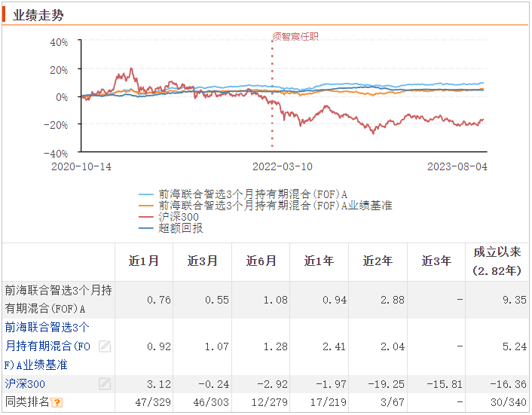This screenshot has width=532, height=415.
Task: Select the 近2年 column header
Action: [378, 261]
